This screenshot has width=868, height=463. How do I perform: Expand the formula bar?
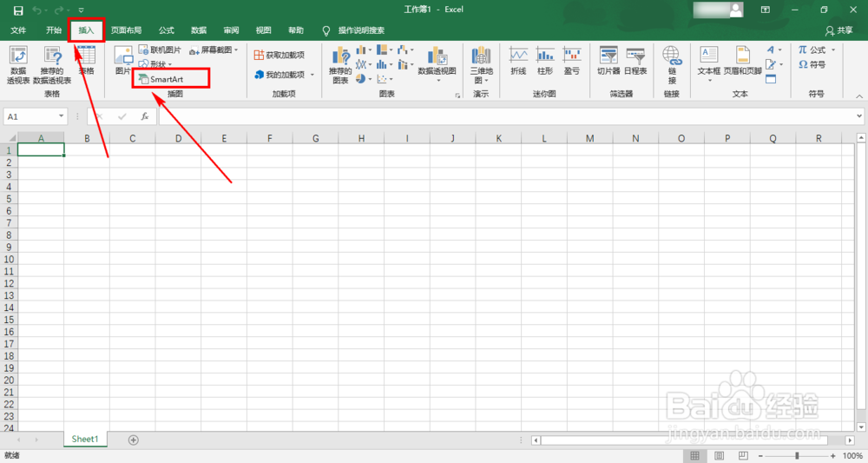tap(859, 116)
